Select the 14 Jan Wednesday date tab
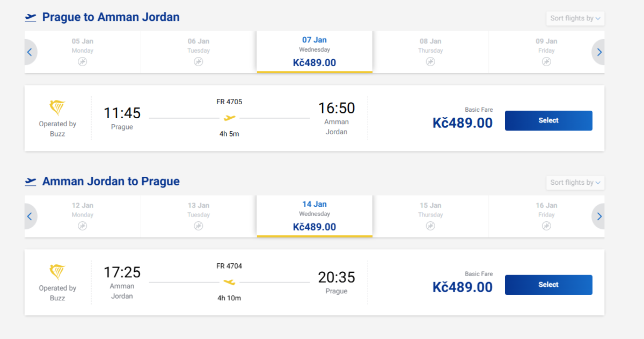Viewport: 644px width, 339px height. click(314, 216)
